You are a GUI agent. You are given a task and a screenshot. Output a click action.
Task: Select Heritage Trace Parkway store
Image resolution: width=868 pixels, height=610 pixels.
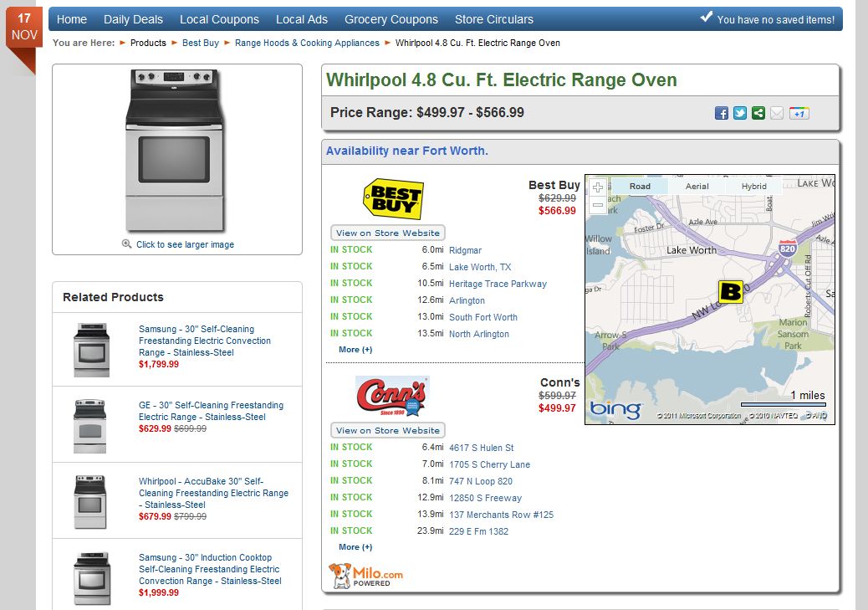(498, 284)
